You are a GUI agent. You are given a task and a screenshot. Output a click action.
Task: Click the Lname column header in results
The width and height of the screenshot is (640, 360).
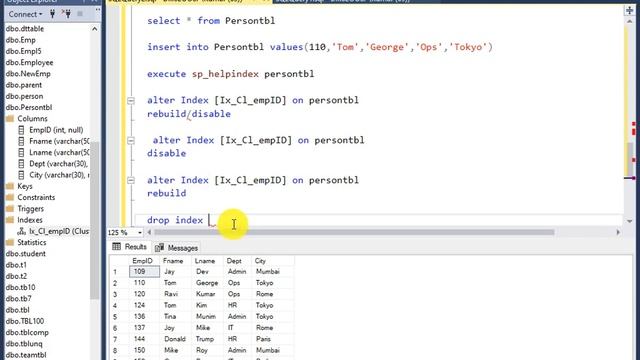coord(207,261)
